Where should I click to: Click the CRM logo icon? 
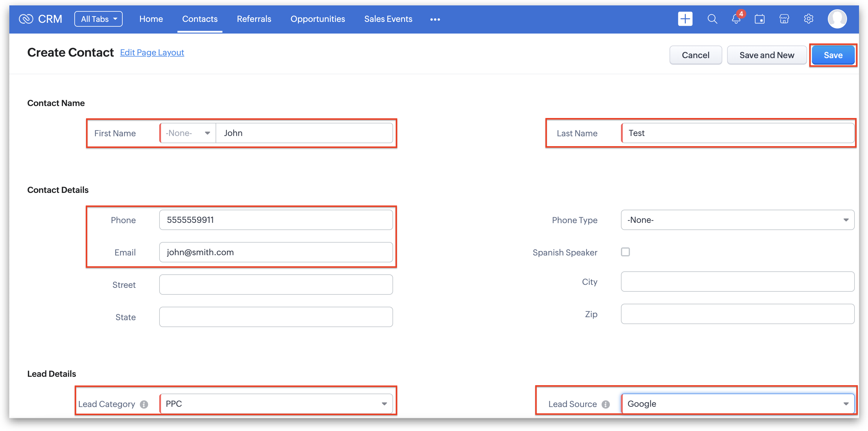pyautogui.click(x=26, y=19)
